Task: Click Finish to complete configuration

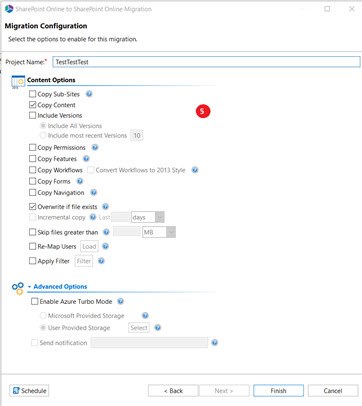Action: (278, 391)
